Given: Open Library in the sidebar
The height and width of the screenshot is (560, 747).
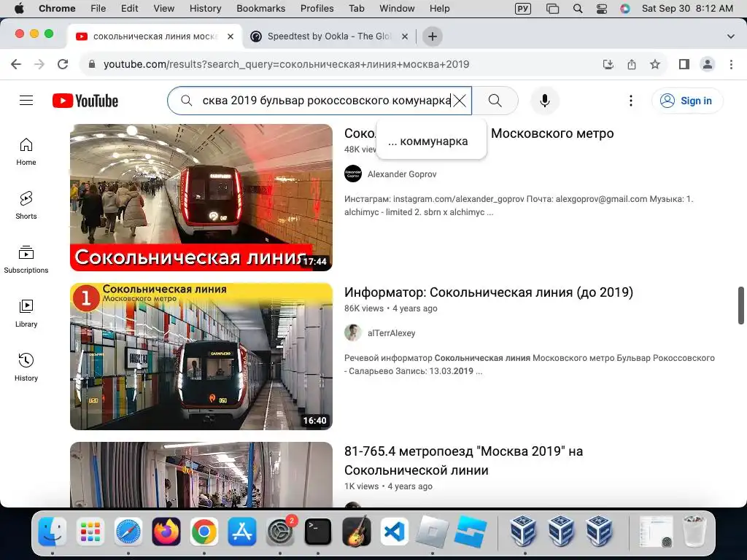Looking at the screenshot, I should (26, 314).
